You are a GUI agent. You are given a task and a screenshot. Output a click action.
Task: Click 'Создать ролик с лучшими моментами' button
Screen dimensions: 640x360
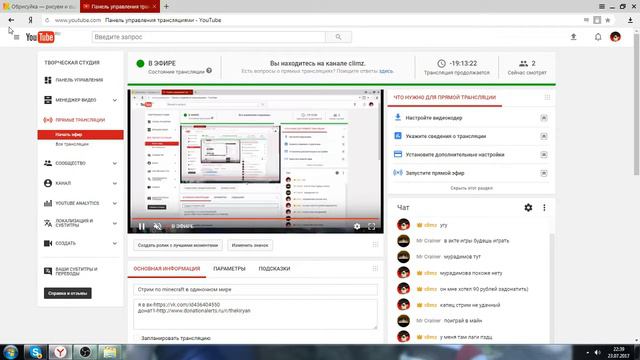click(x=178, y=245)
